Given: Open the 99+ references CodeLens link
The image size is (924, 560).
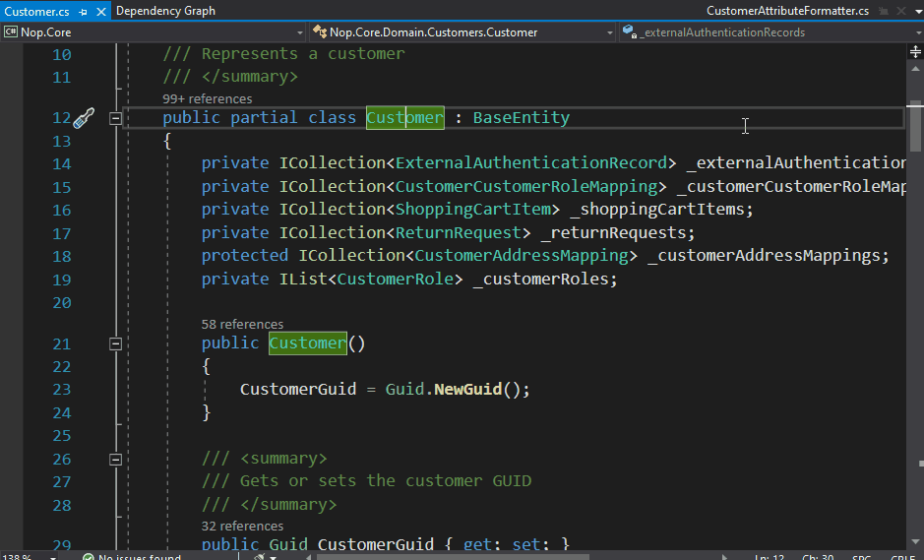Looking at the screenshot, I should point(207,98).
